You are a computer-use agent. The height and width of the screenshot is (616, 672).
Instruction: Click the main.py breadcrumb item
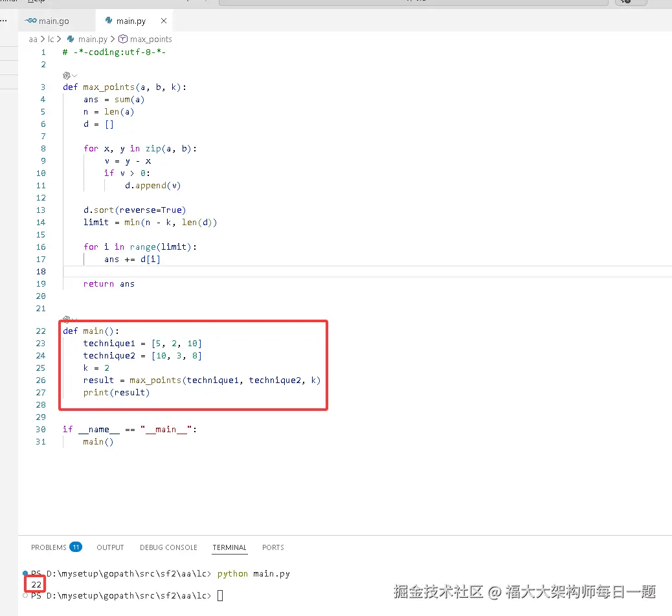coord(93,39)
